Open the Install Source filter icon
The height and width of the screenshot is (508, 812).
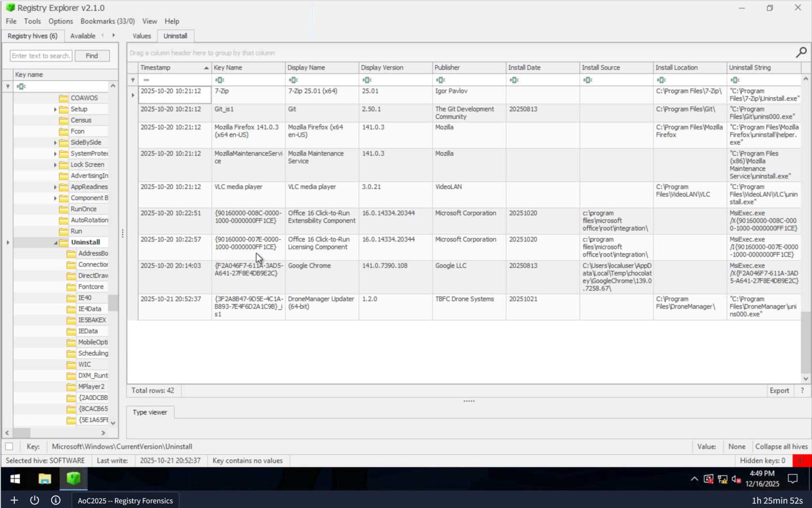pos(588,80)
